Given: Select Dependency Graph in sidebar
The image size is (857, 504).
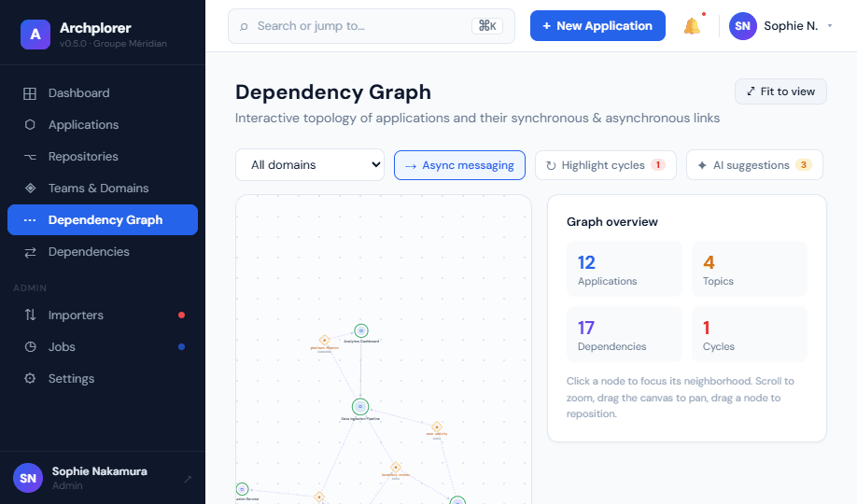Looking at the screenshot, I should point(103,219).
